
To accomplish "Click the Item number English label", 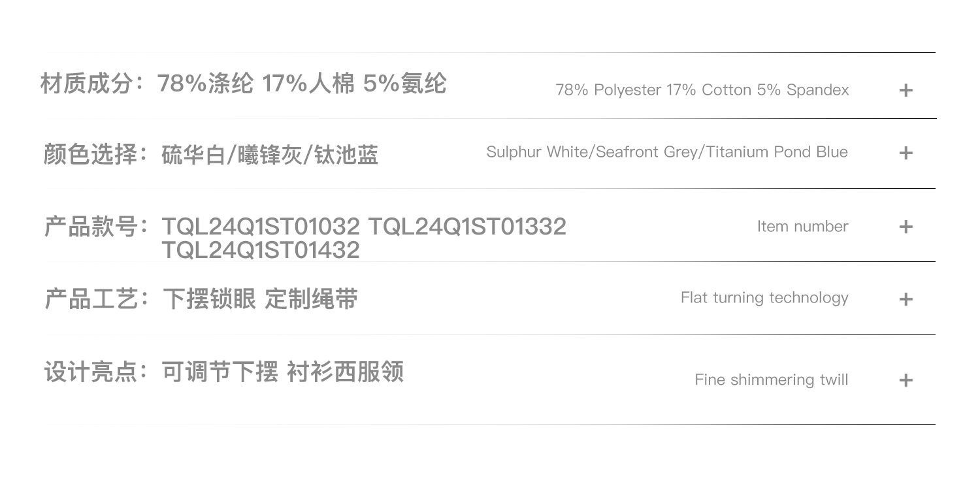I will click(802, 227).
